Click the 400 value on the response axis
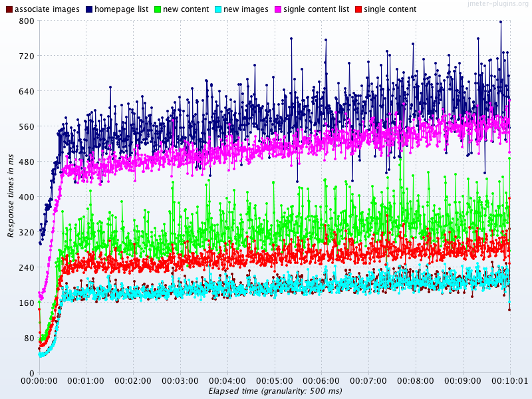Image resolution: width=532 pixels, height=399 pixels. pos(26,197)
